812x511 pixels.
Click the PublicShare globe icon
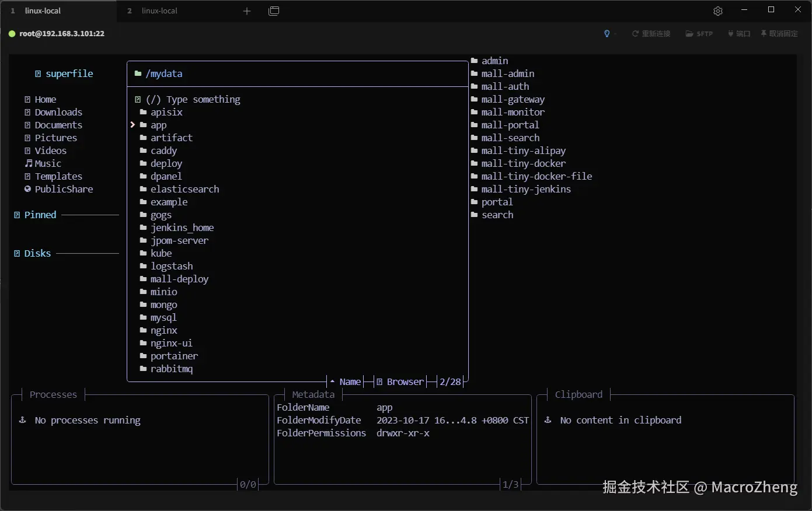click(27, 189)
